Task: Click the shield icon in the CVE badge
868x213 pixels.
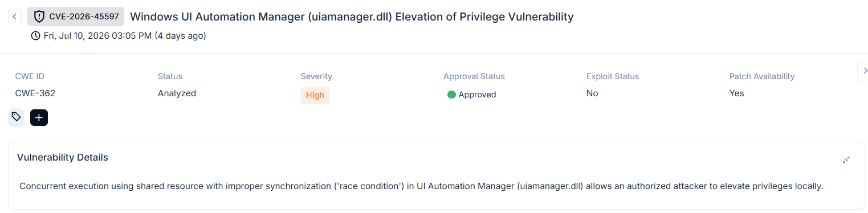Action: tap(39, 17)
